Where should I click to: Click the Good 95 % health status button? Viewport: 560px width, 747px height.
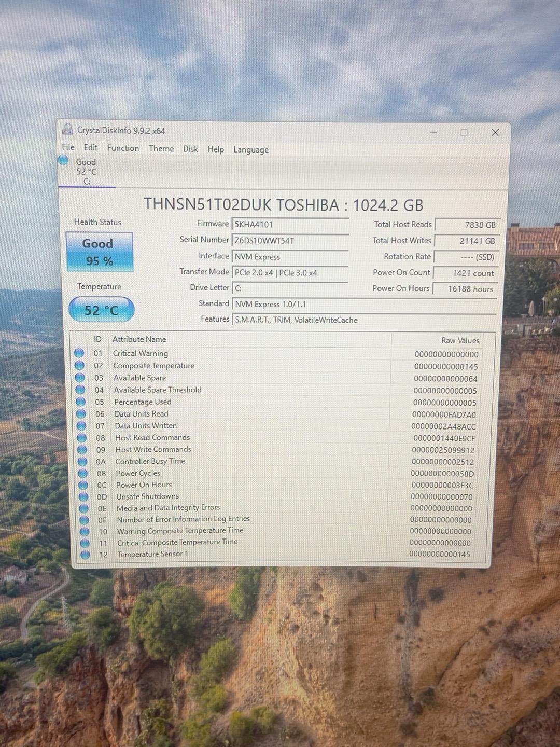coord(100,252)
